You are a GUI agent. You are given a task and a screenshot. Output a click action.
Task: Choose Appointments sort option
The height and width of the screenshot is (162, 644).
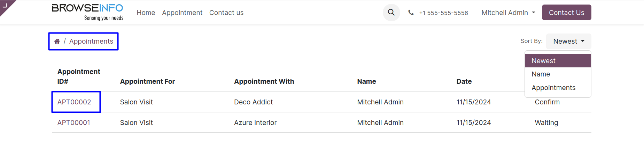(553, 88)
